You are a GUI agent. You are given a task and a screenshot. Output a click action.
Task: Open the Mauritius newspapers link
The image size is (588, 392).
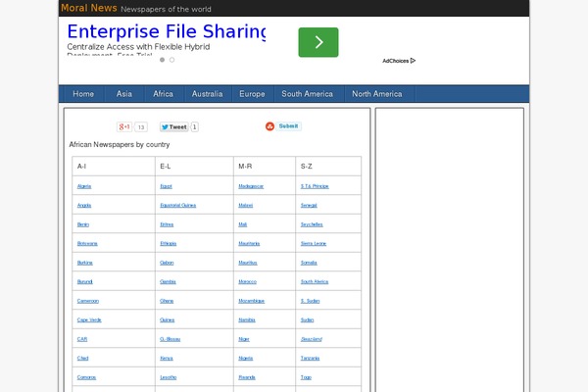[248, 263]
